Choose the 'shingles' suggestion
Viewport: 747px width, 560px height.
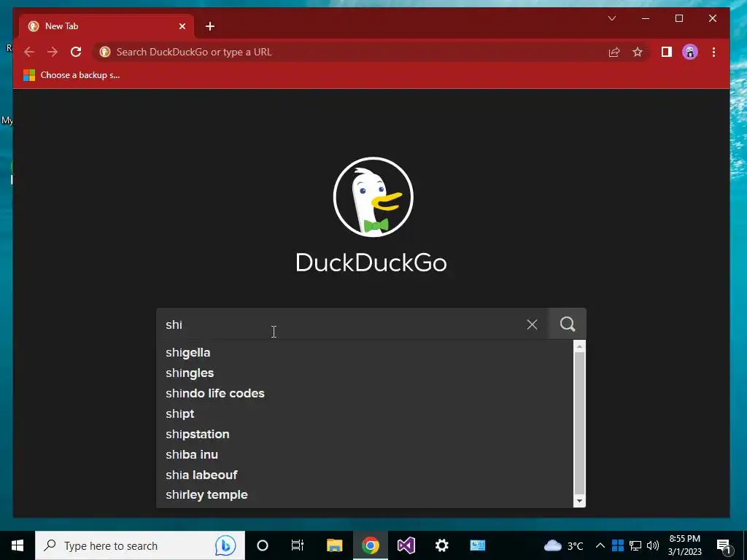[x=365, y=373]
